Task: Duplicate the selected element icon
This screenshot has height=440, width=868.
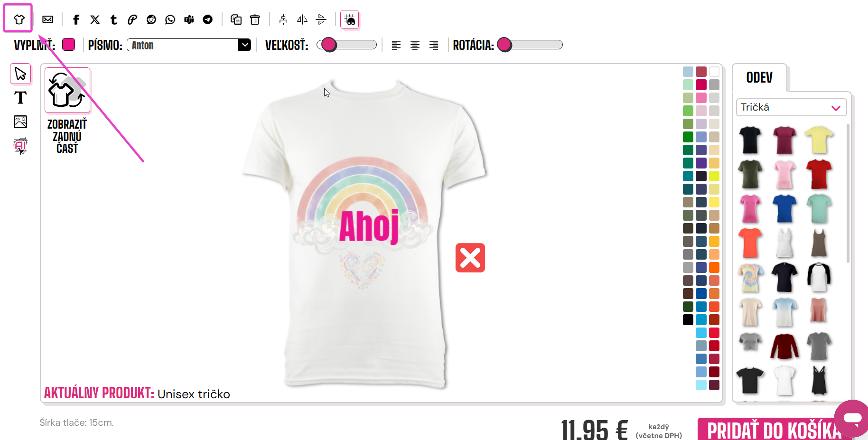Action: (x=236, y=19)
